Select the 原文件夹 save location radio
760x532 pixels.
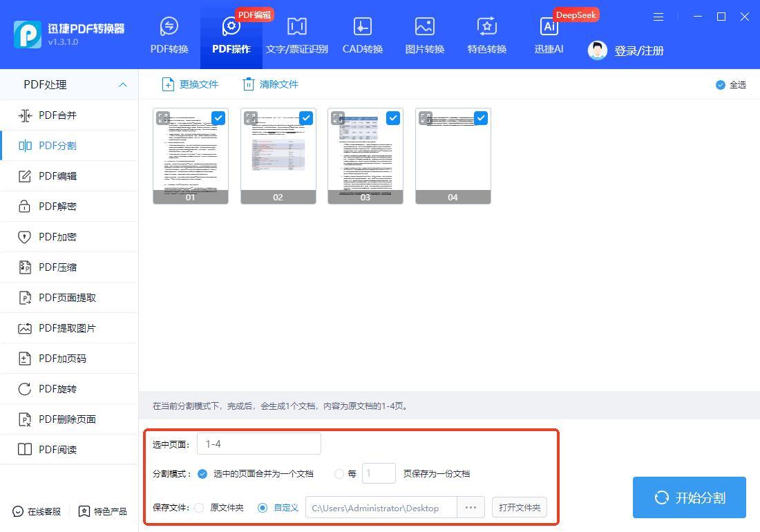tap(200, 508)
